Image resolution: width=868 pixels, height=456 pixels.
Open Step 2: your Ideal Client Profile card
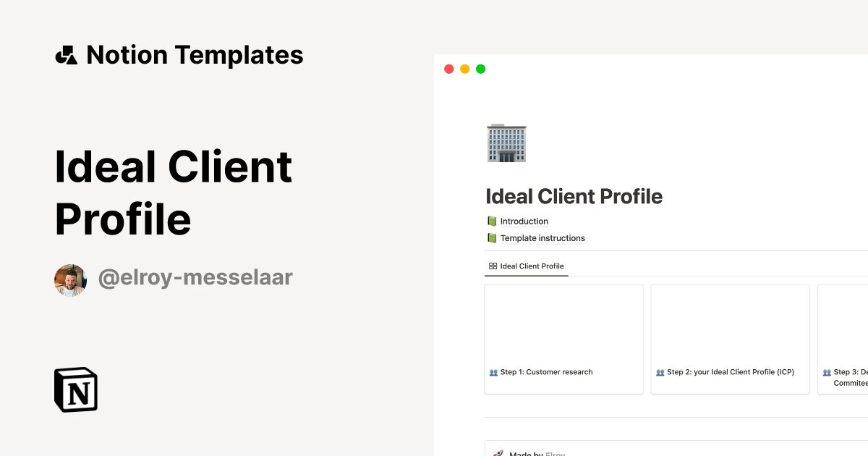click(730, 339)
